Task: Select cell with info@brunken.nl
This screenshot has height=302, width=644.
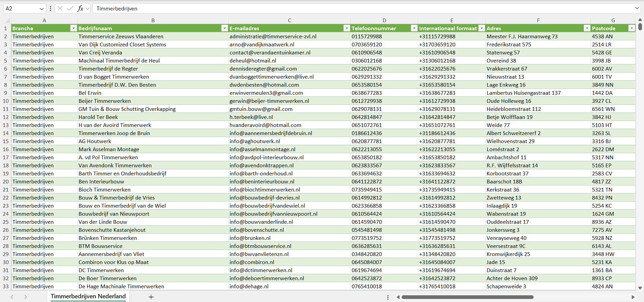Action: 250,238
